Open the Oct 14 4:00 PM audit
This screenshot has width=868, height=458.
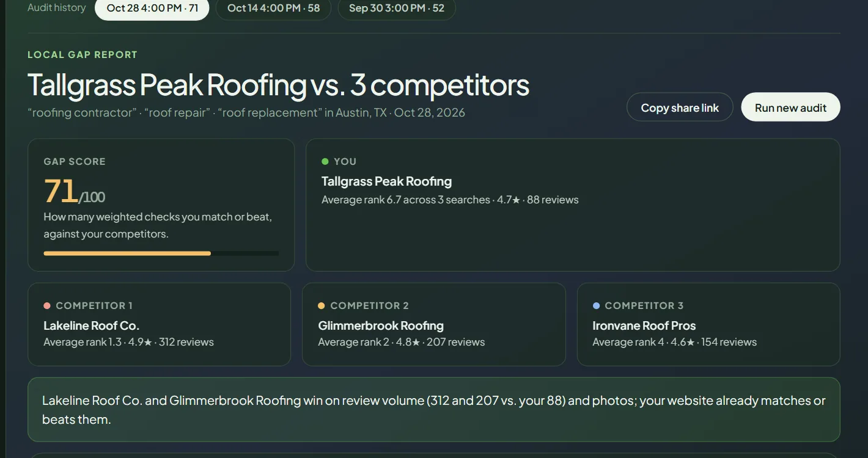[273, 9]
